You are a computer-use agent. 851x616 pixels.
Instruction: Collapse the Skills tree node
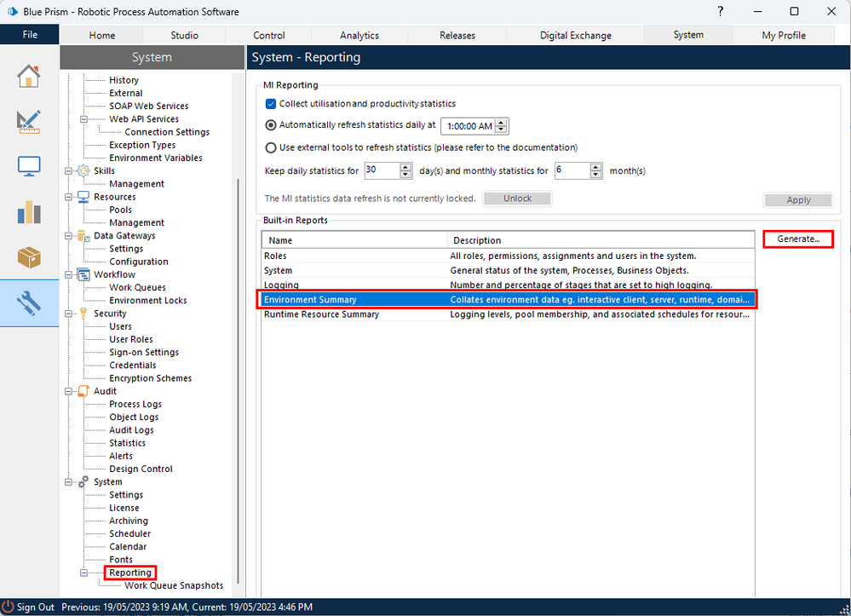coord(68,171)
